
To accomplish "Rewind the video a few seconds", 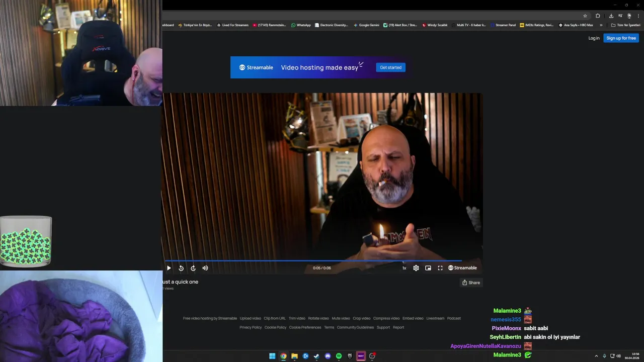I will (181, 268).
